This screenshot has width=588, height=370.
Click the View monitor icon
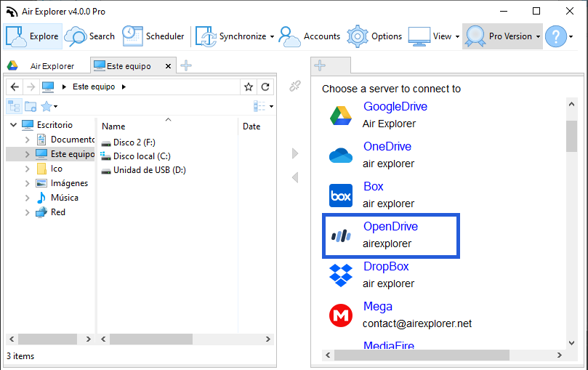click(419, 36)
